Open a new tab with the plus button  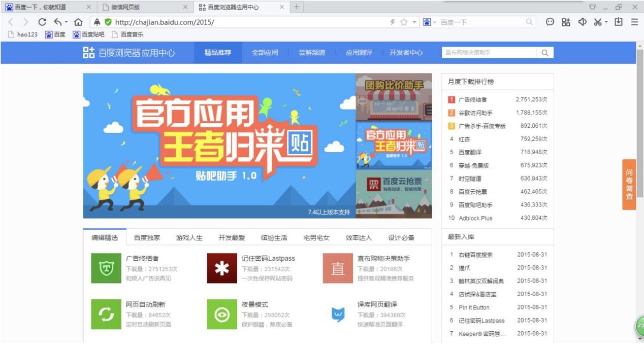297,7
